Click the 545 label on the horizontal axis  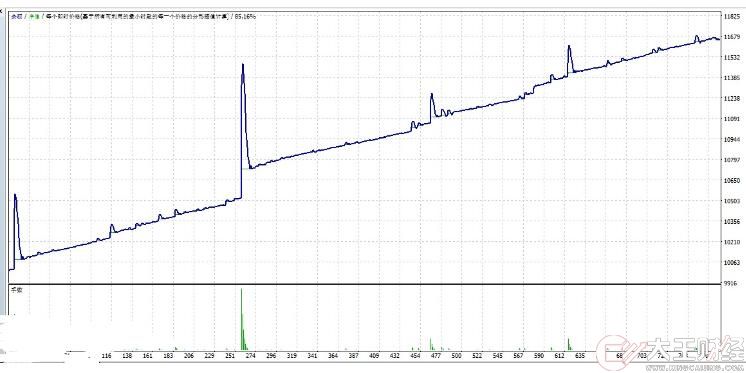point(498,356)
